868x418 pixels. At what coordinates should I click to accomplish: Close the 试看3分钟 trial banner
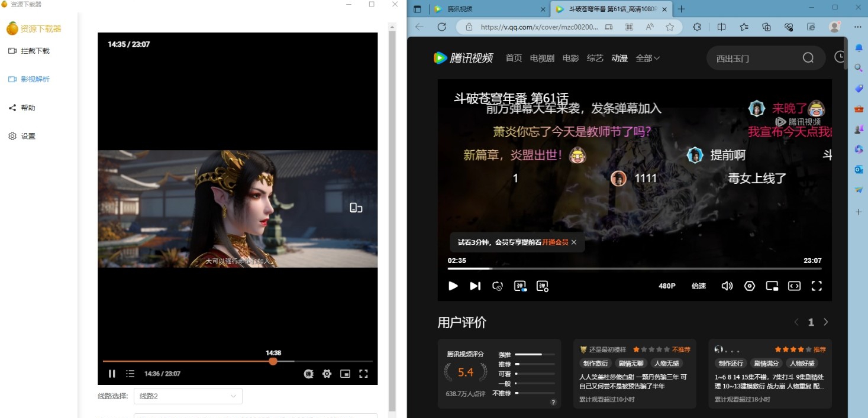574,242
